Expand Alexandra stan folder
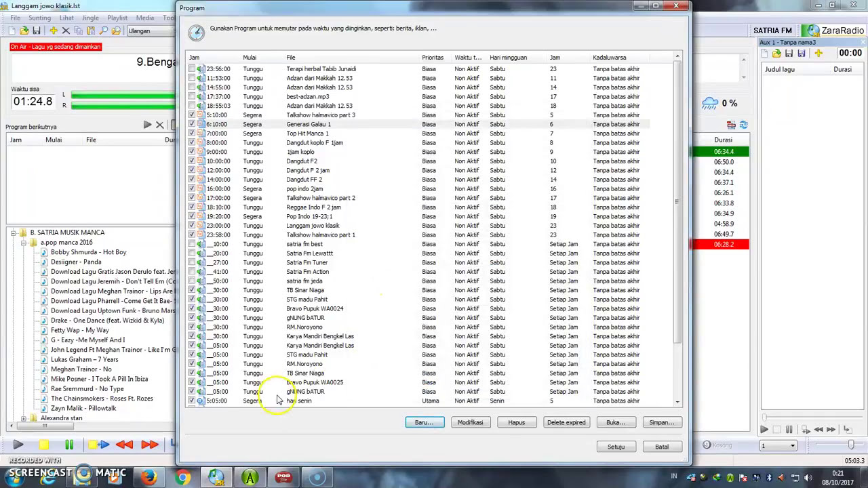The image size is (868, 488). pos(24,418)
